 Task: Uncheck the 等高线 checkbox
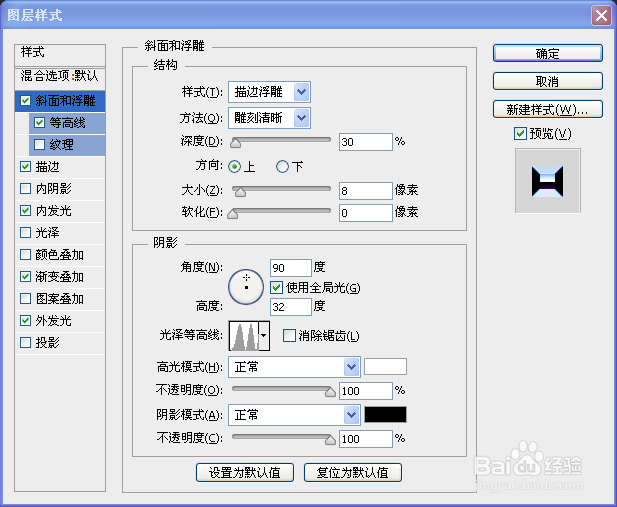(x=39, y=123)
